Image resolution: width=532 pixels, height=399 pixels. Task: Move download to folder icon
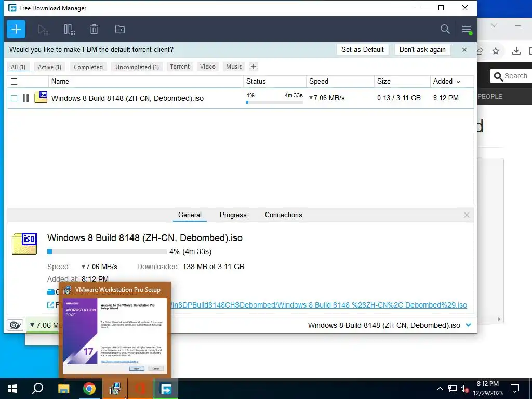(x=120, y=29)
